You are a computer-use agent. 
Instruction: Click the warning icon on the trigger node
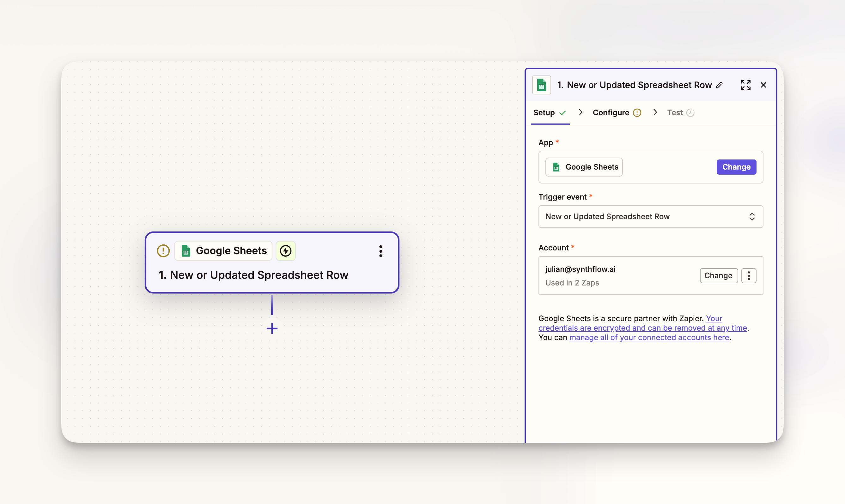tap(163, 251)
